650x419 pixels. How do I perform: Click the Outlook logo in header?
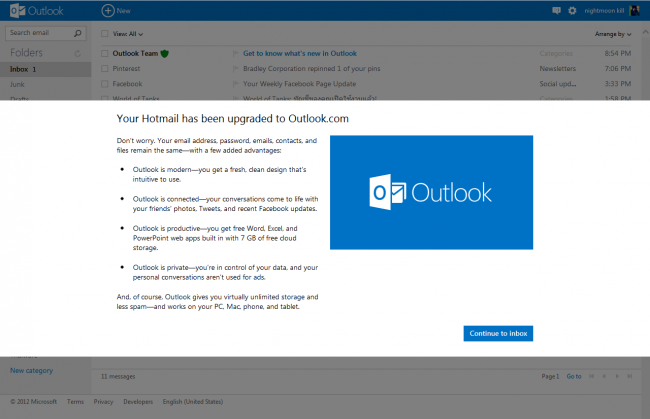[34, 10]
